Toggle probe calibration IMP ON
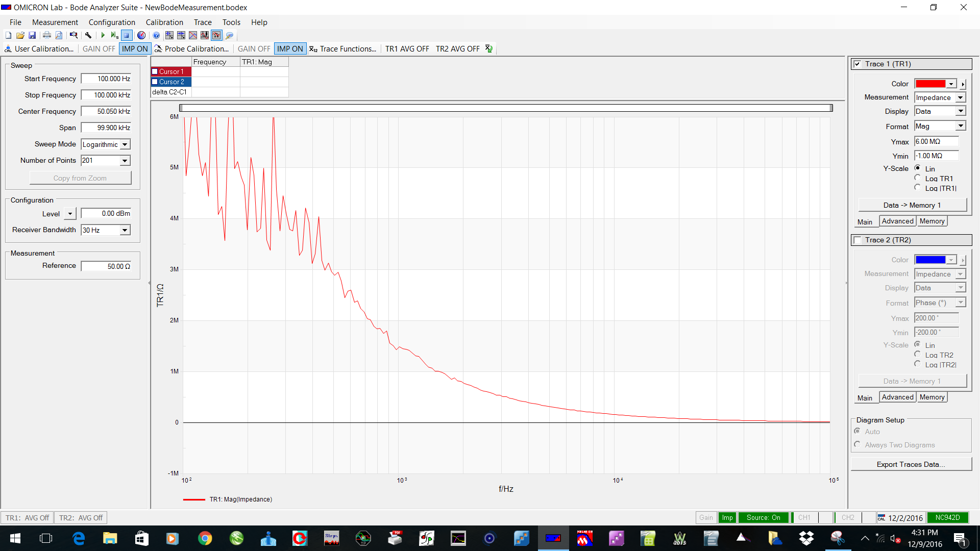The width and height of the screenshot is (980, 551). click(x=290, y=48)
